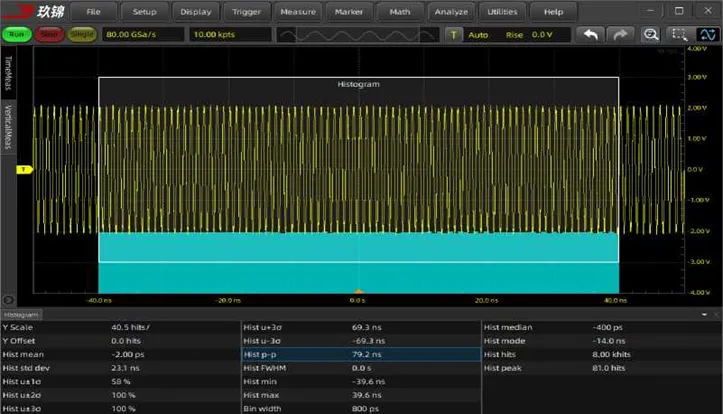Click the redo arrow icon
723x414 pixels.
click(x=620, y=34)
